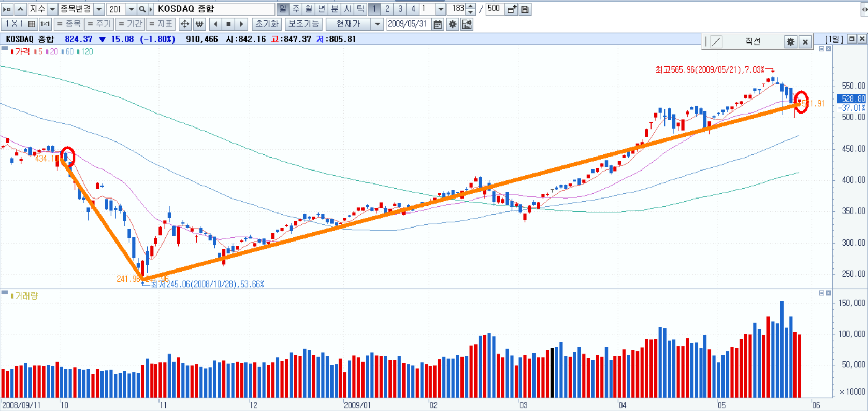This screenshot has height=411, width=868.
Task: Toggle the 주기 sync button
Action: pos(99,24)
